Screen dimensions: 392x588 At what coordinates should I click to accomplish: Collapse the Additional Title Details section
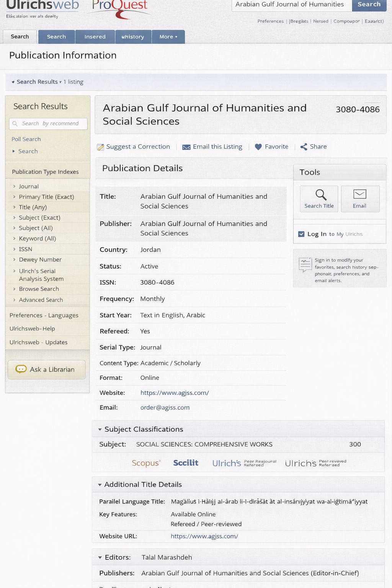(x=100, y=485)
